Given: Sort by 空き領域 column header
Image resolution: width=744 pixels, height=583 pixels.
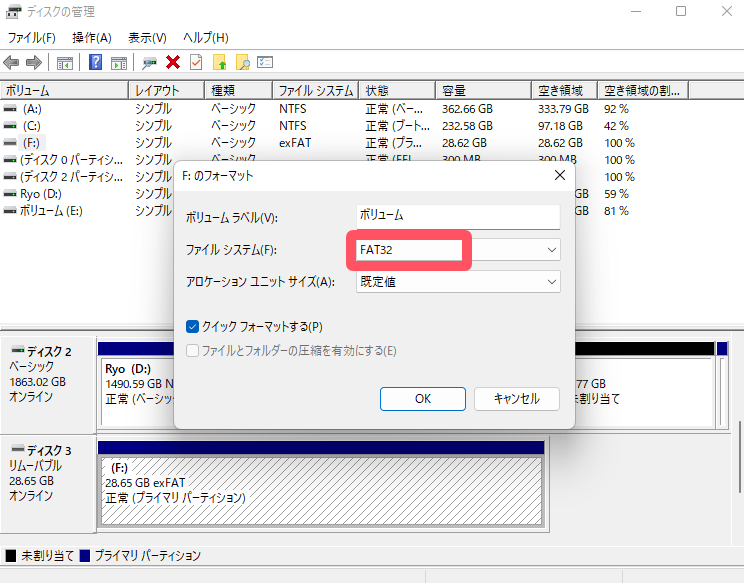Looking at the screenshot, I should (x=564, y=90).
